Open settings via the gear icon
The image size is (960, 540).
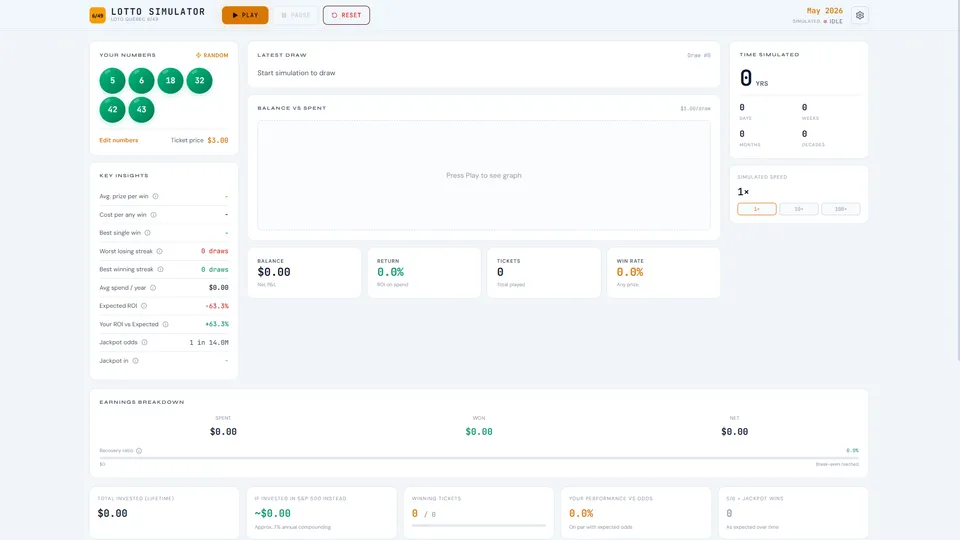pyautogui.click(x=860, y=15)
